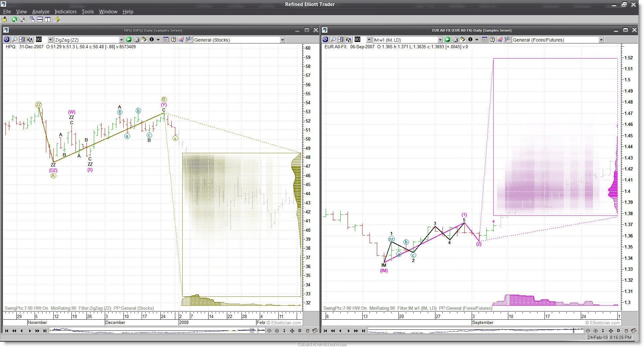Click the cascade windows icon in main toolbar
Viewport: 644px width, 347px height.
pos(32,19)
